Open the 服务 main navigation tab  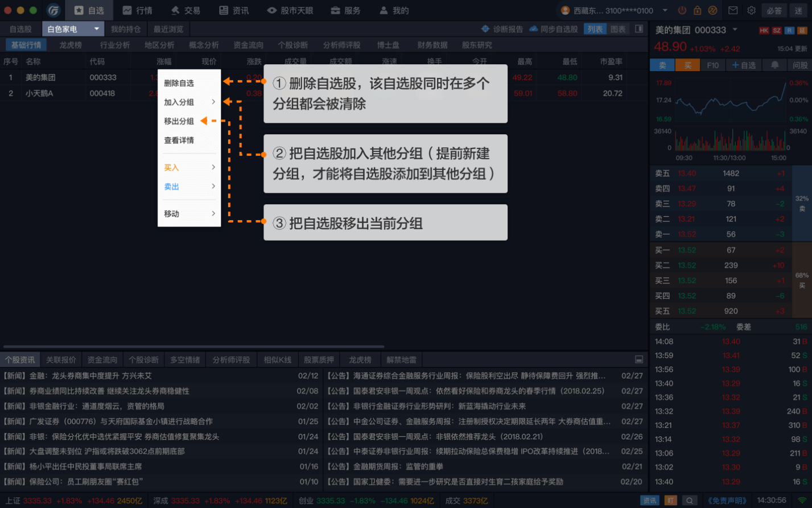(345, 10)
